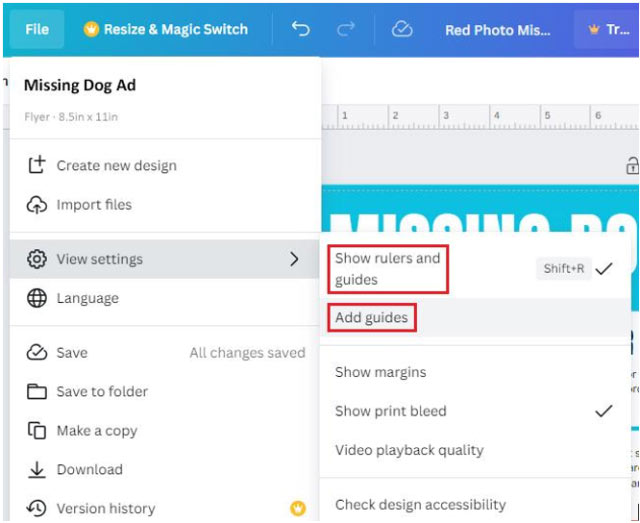
Task: Click the redo arrow icon
Action: pos(346,30)
